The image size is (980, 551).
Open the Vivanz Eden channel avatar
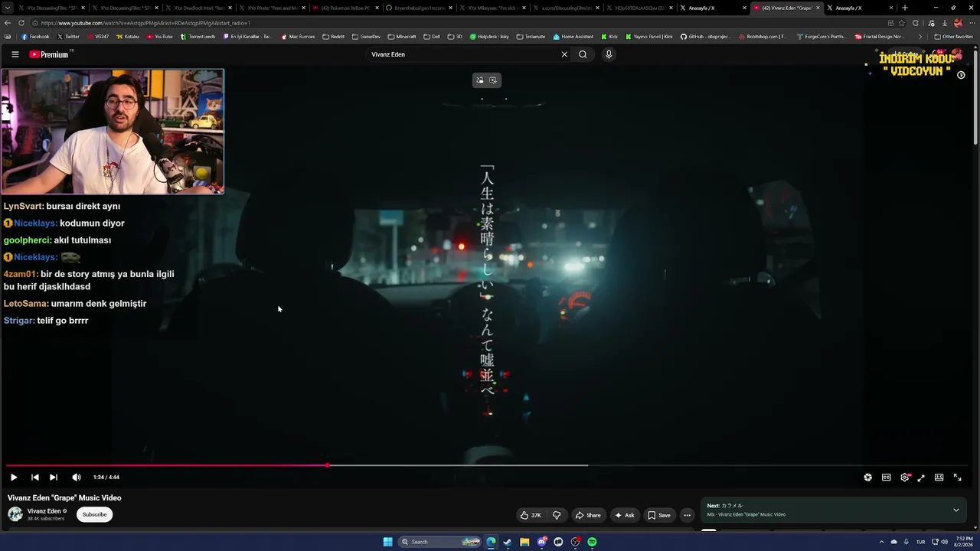coord(15,514)
